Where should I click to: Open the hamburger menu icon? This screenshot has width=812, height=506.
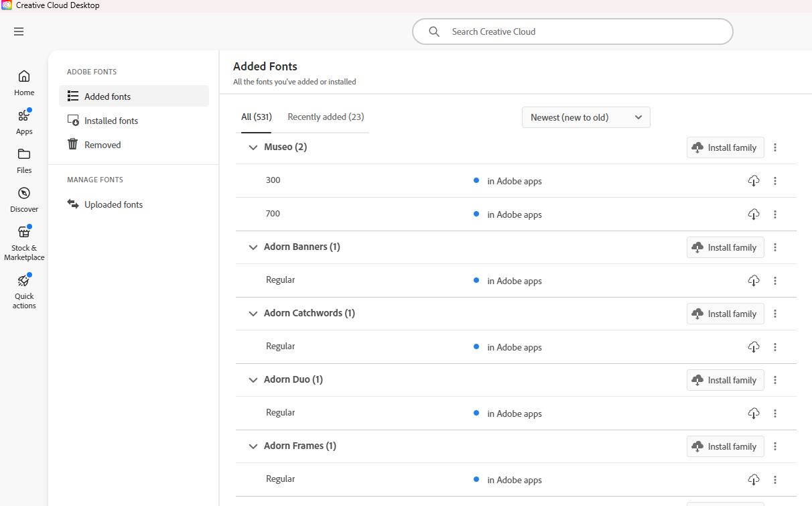pos(19,31)
